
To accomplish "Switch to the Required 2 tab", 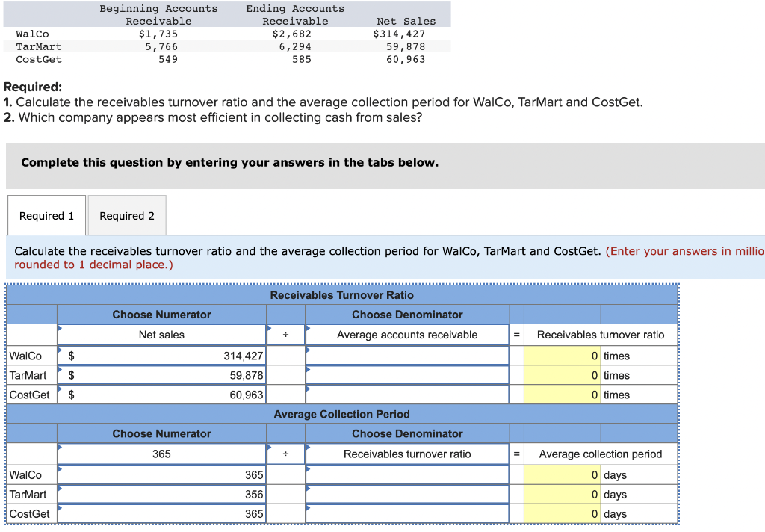I will tap(126, 215).
